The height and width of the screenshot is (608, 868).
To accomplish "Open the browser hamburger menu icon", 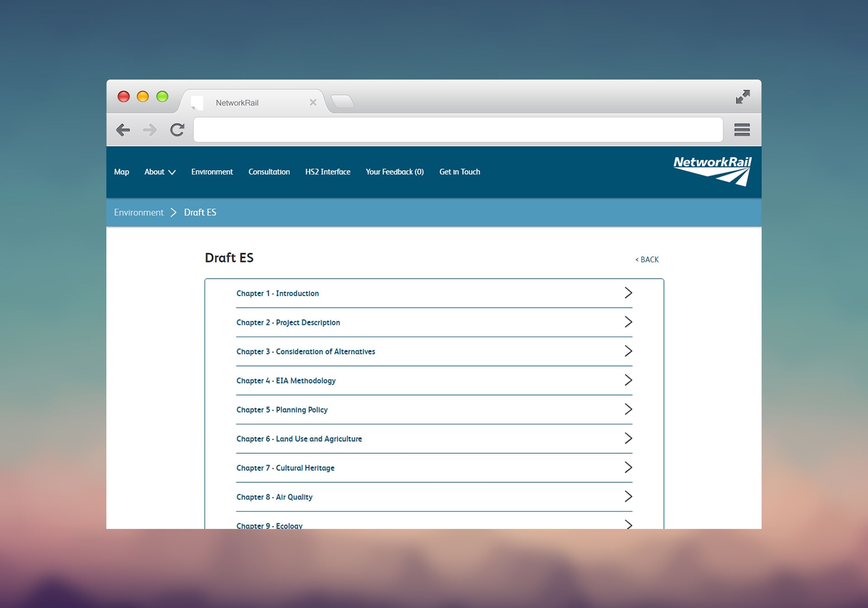I will [742, 130].
